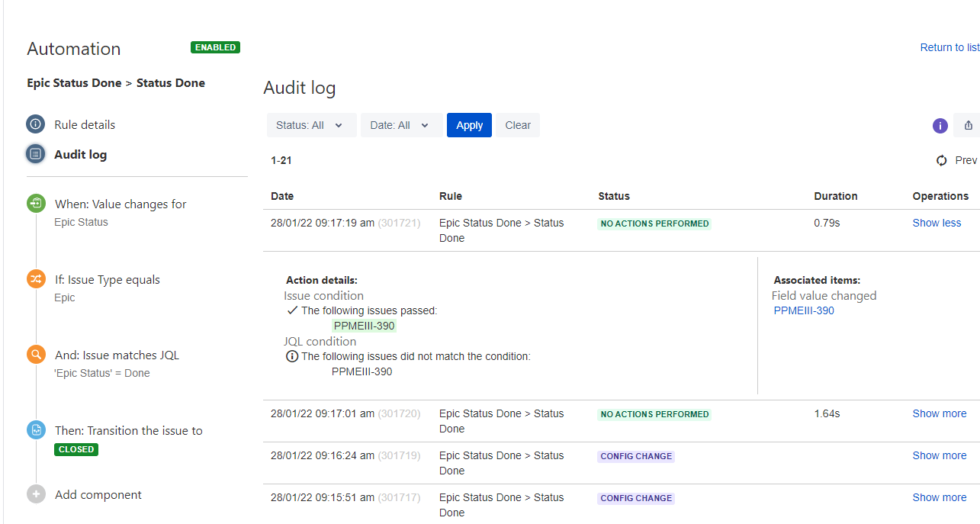Collapse details via 'Show less' link
This screenshot has height=524, width=980.
pyautogui.click(x=937, y=222)
